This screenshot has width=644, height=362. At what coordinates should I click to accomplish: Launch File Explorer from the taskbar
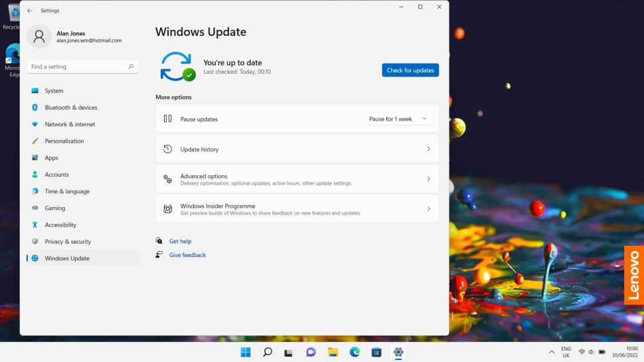coord(333,352)
